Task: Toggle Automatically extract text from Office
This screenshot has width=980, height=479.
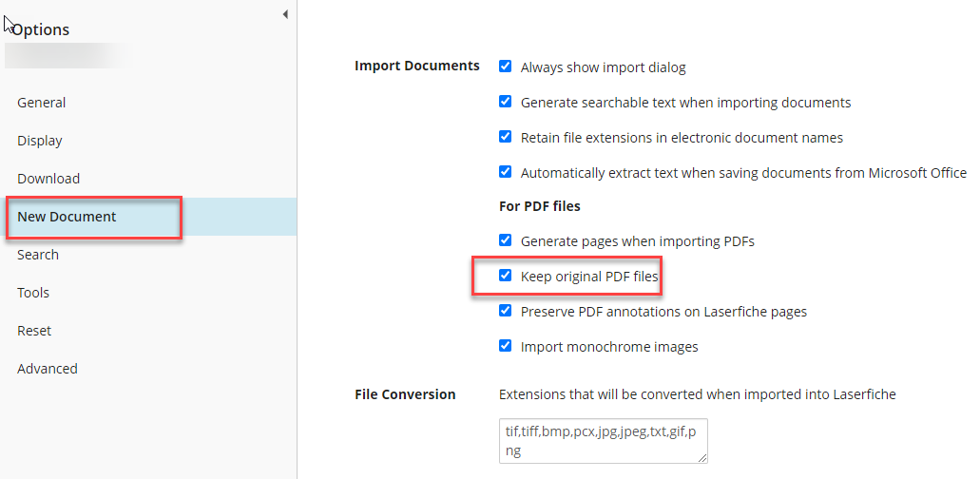Action: click(x=506, y=172)
